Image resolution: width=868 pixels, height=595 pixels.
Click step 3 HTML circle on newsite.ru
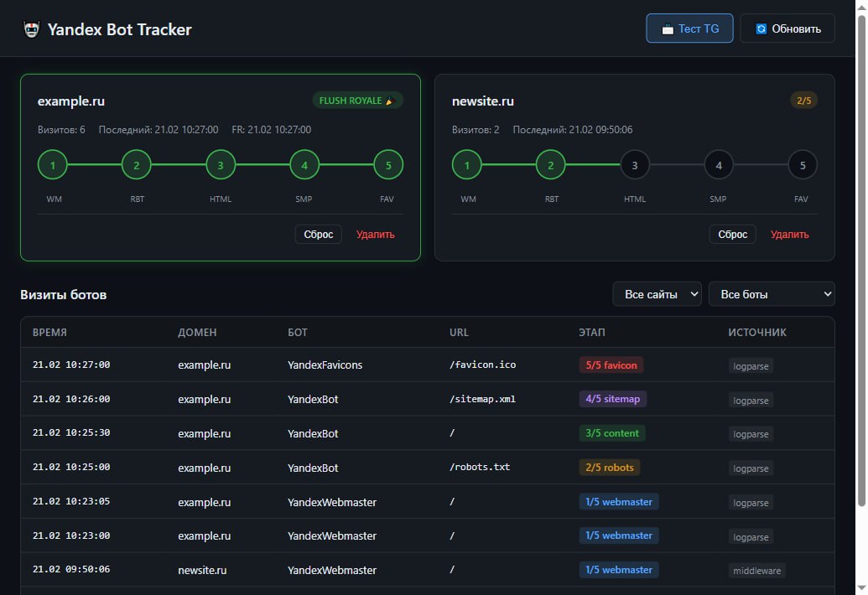635,165
